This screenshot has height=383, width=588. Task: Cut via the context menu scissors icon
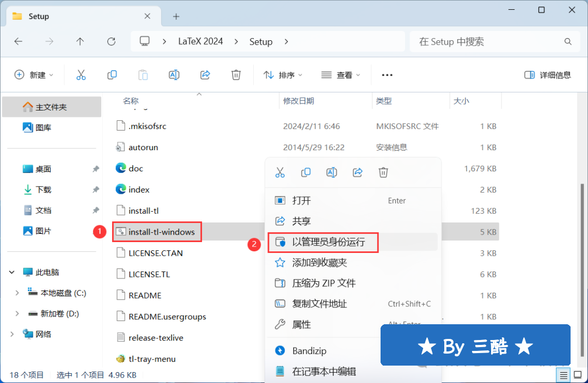[280, 172]
